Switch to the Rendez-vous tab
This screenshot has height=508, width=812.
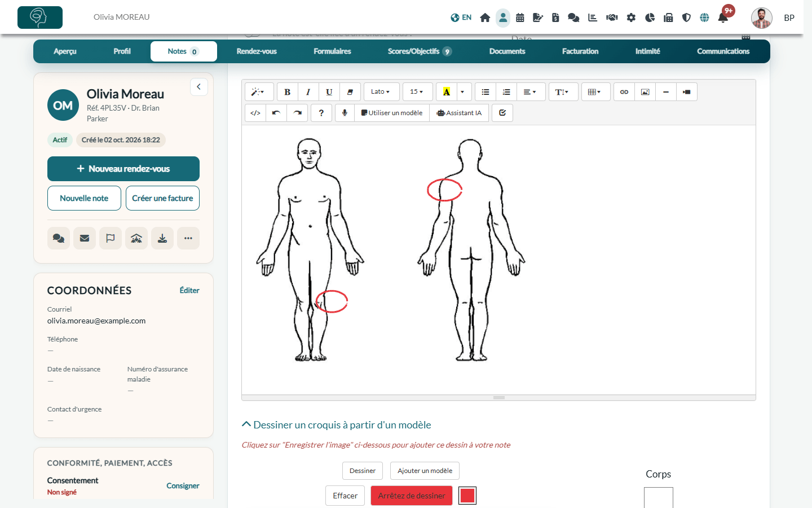click(x=257, y=51)
